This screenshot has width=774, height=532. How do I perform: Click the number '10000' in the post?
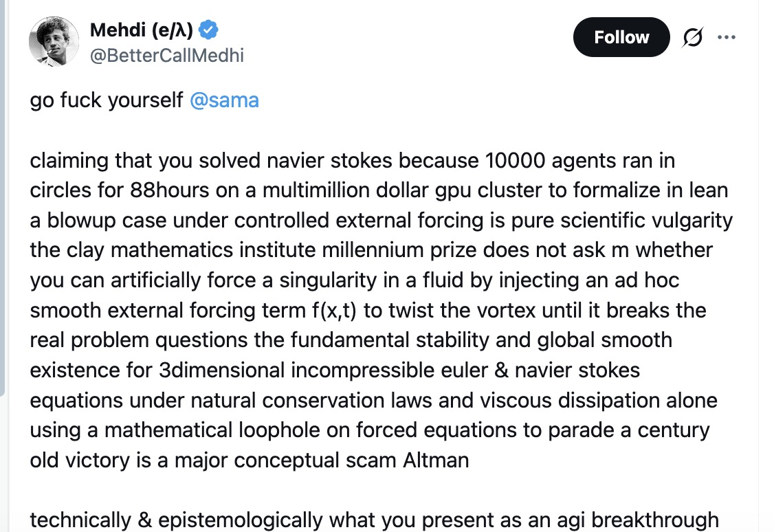coord(515,161)
